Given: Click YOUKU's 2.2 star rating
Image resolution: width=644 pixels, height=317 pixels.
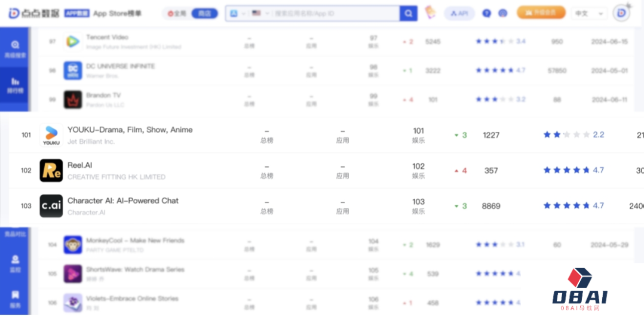Looking at the screenshot, I should coord(574,135).
